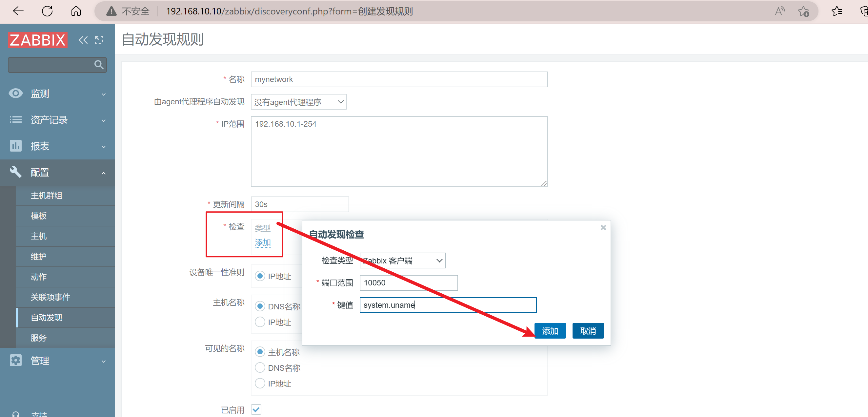868x417 pixels.
Task: Collapse the 配置 menu chevron
Action: [x=103, y=173]
